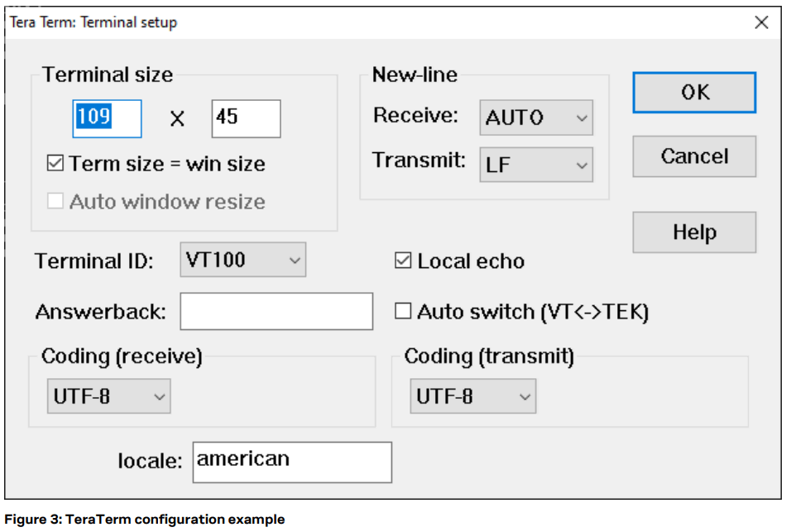
Task: Open the Transmit new-line dropdown
Action: [x=536, y=165]
